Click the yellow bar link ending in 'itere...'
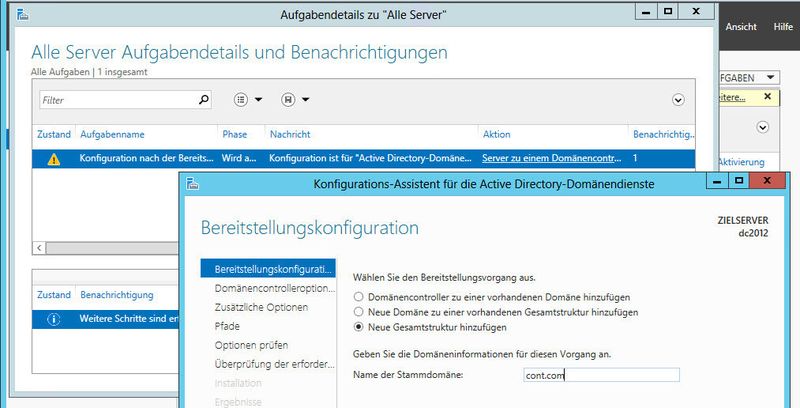800x408 pixels. (732, 98)
